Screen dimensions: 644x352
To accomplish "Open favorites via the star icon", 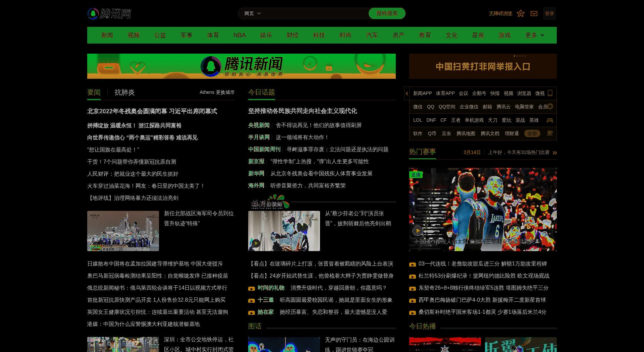I will tap(521, 13).
